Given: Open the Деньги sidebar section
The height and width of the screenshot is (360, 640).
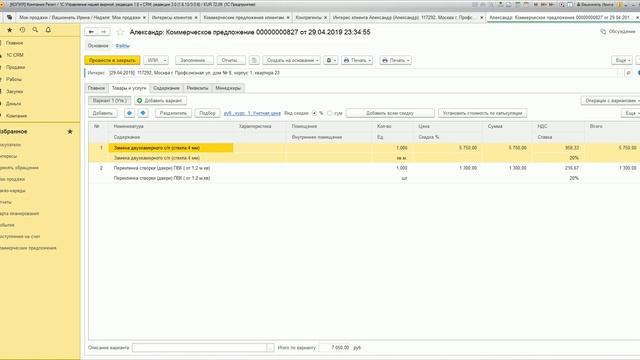Looking at the screenshot, I should pos(13,104).
